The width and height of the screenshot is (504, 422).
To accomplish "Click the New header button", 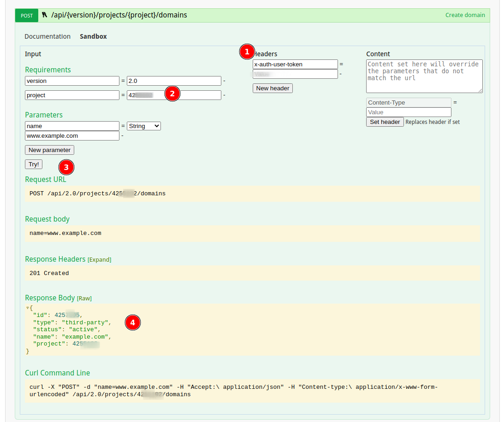I will 273,88.
